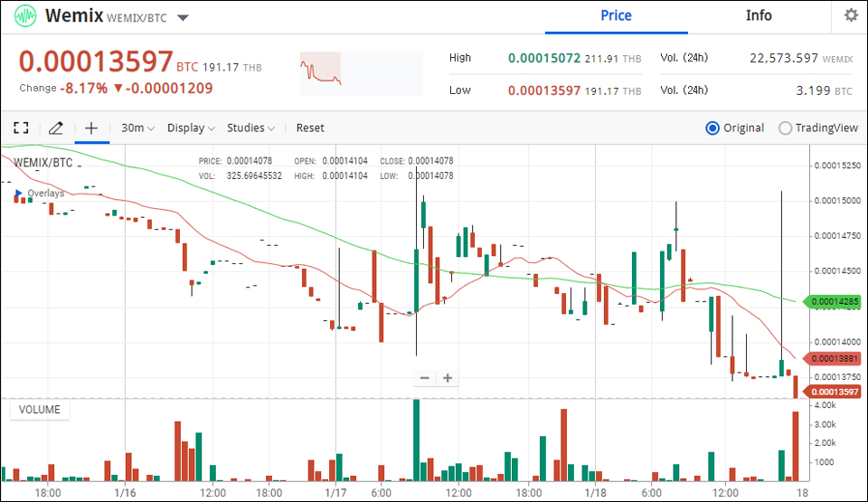Expand the Overlays arrow icon
Screen dimensions: 868x502
tap(18, 194)
